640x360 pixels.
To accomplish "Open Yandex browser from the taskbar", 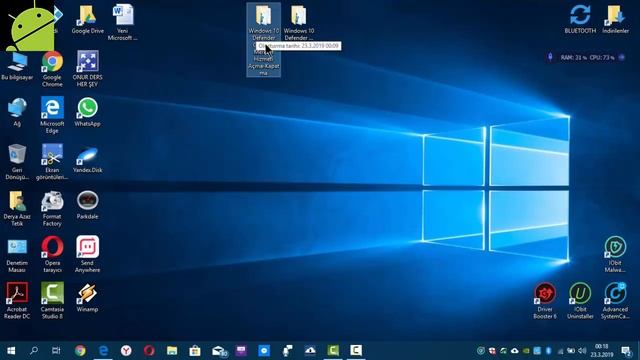I will [x=126, y=351].
